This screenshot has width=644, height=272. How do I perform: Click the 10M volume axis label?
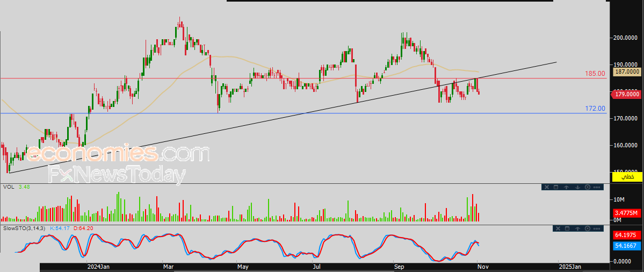619,199
